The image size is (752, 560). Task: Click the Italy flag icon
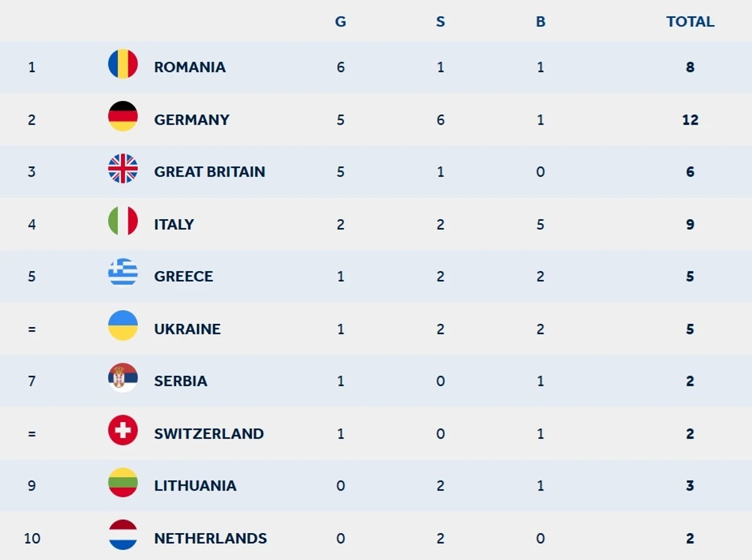(x=123, y=221)
